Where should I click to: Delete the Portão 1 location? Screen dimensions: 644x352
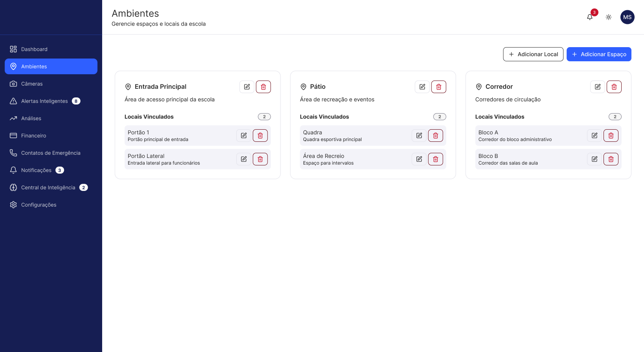pyautogui.click(x=260, y=136)
